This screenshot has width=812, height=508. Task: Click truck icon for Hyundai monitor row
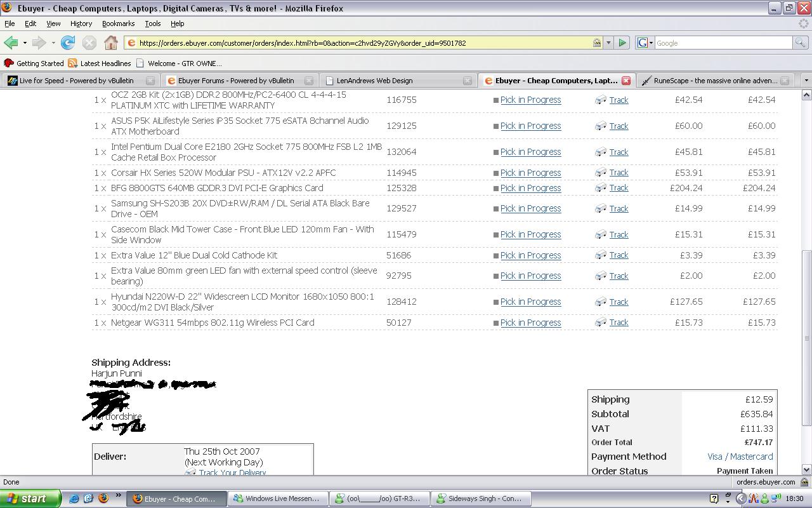(x=600, y=302)
